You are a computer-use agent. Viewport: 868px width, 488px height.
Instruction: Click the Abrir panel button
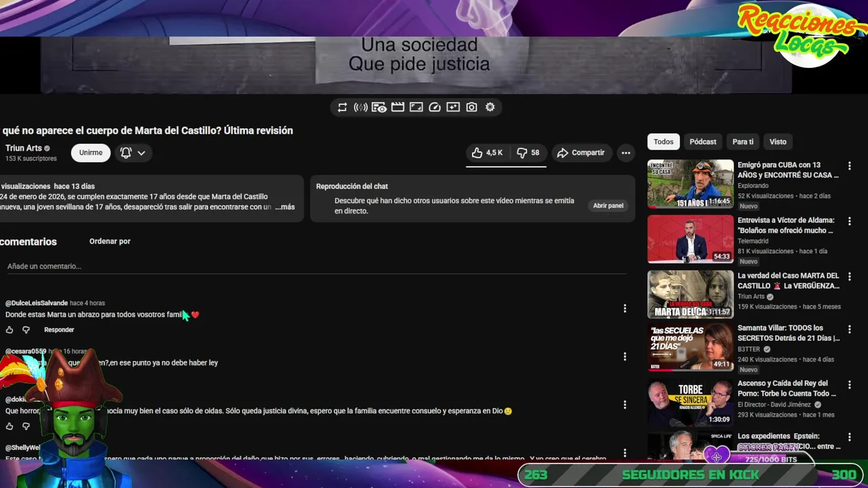tap(608, 205)
